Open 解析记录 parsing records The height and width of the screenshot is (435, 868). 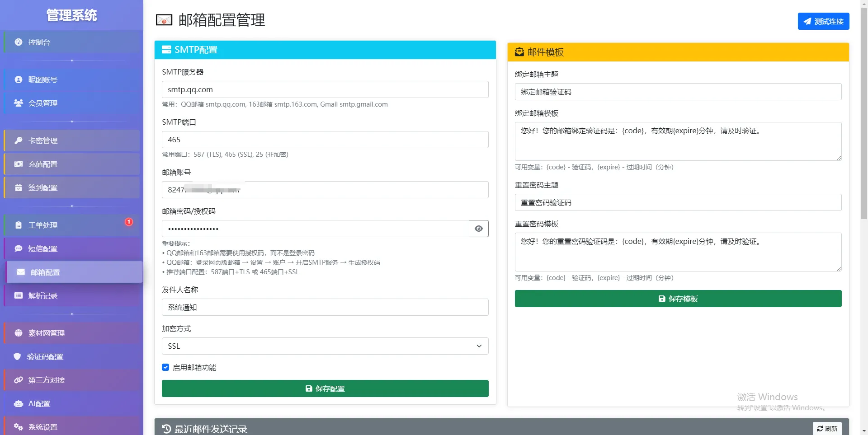tap(18, 296)
